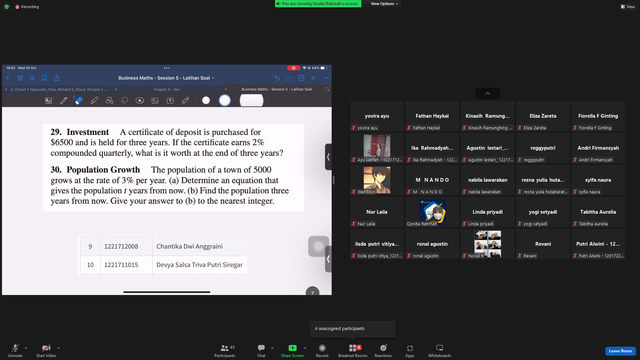Click the lower side panel arrow on shared screen
The width and height of the screenshot is (640, 360).
[x=328, y=259]
